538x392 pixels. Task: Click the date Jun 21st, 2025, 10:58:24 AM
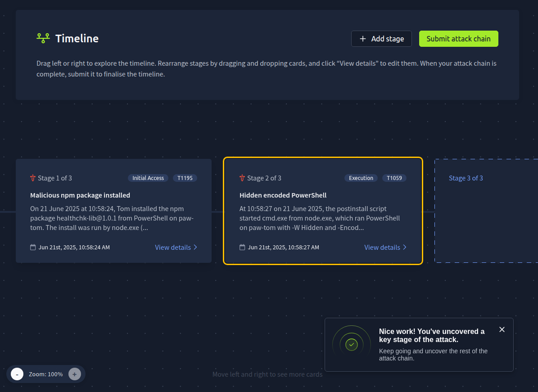pyautogui.click(x=74, y=247)
